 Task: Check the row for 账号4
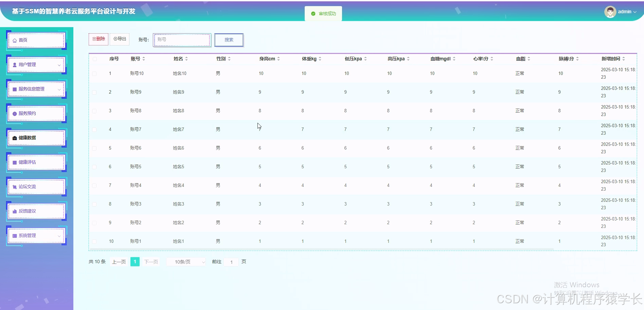click(94, 186)
